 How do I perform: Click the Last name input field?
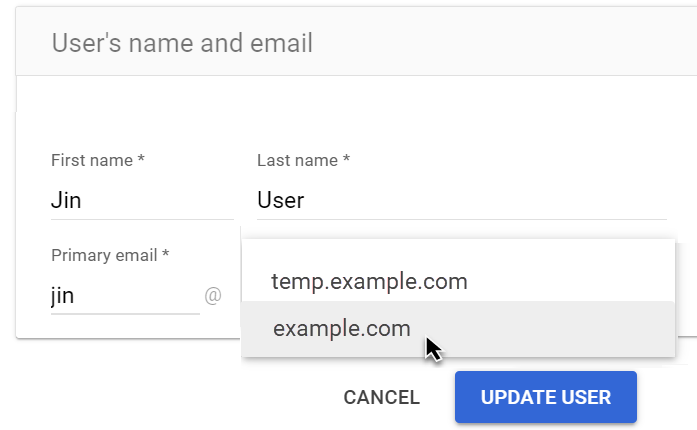460,200
